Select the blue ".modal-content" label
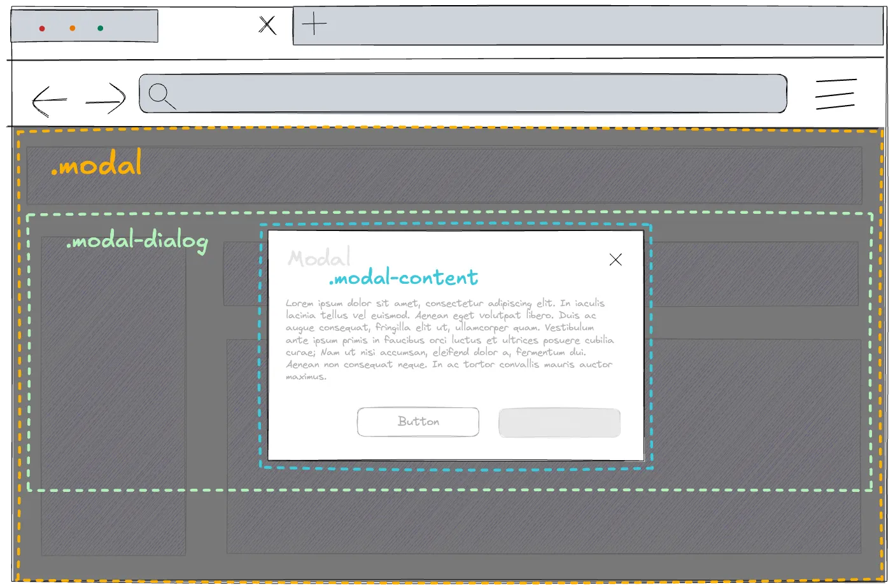 pos(404,278)
